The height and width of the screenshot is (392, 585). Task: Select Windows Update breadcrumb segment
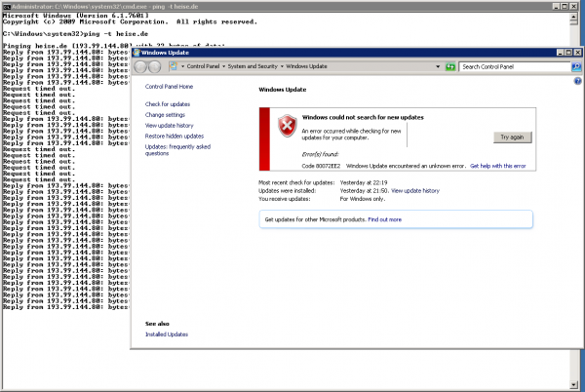click(x=306, y=66)
